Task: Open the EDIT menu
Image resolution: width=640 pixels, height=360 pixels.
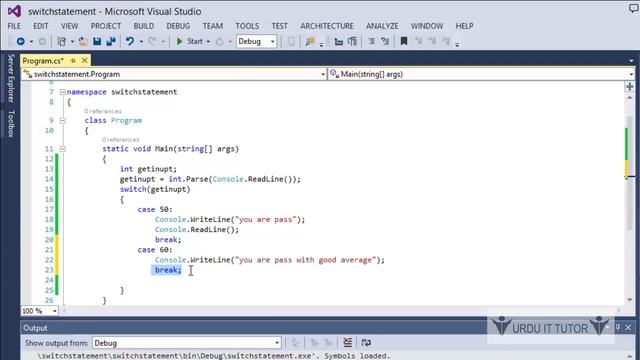Action: (40, 26)
